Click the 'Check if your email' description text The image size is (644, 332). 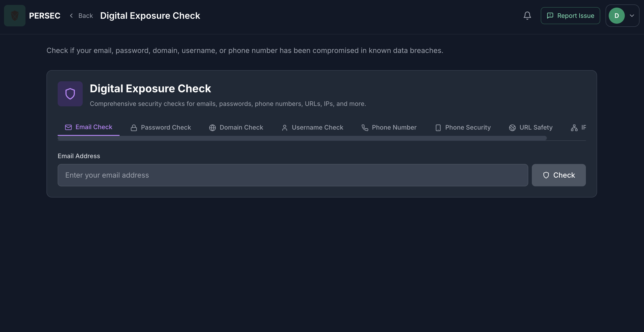click(x=245, y=50)
